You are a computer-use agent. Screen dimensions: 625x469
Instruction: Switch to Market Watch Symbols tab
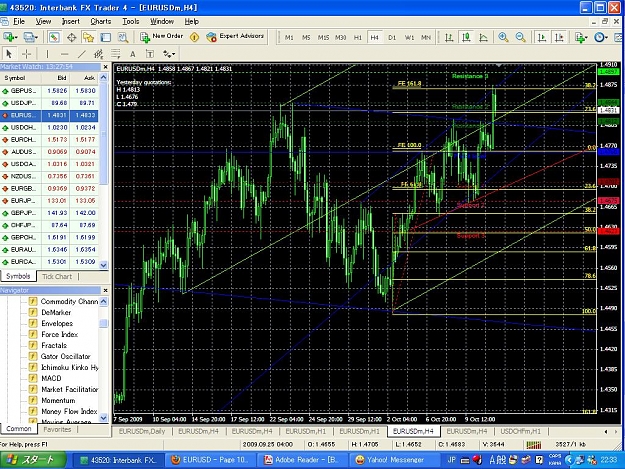18,276
